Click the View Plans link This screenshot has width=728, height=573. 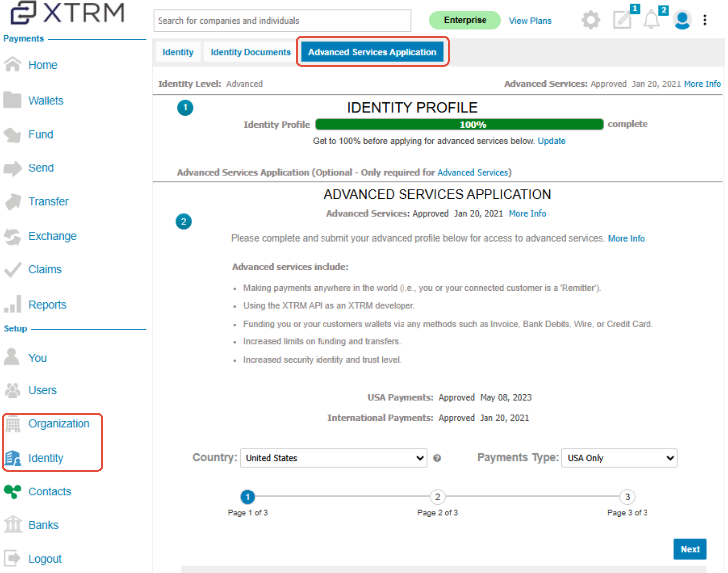click(x=530, y=21)
